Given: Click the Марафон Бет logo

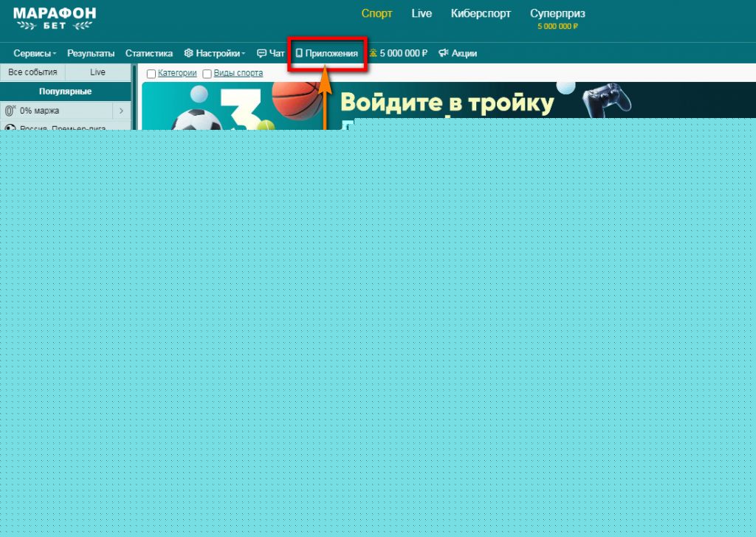Looking at the screenshot, I should pos(54,18).
